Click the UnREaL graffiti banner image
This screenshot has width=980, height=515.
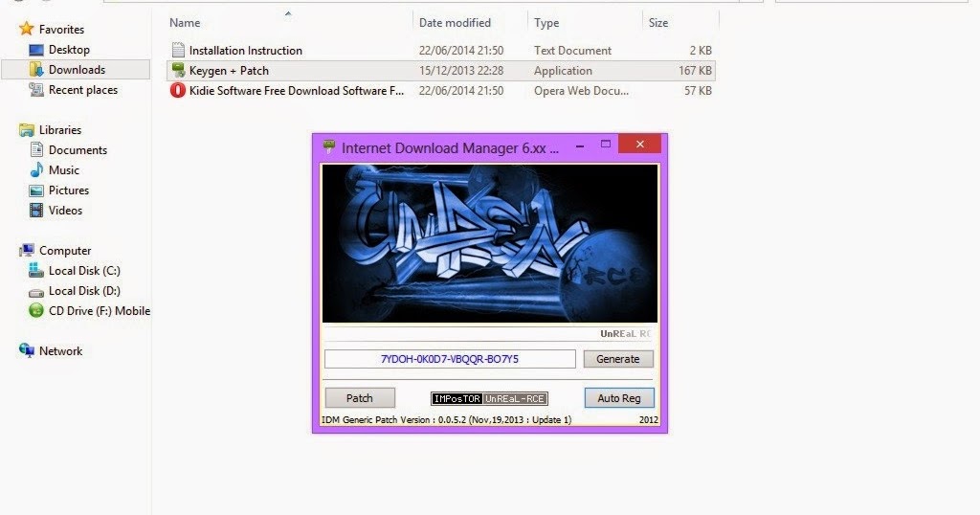coord(489,243)
